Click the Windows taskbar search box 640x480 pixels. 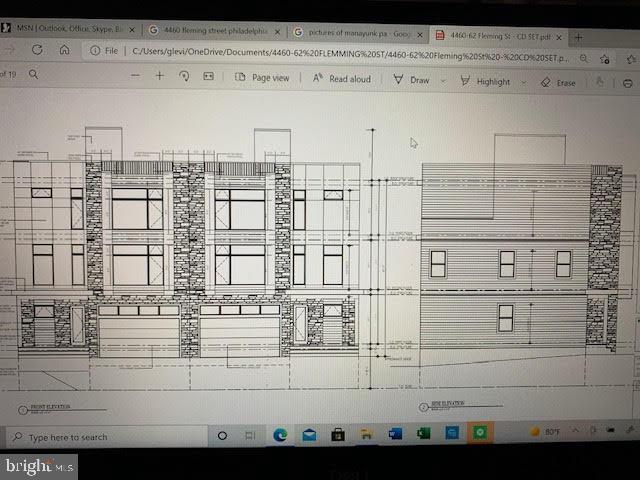point(100,437)
